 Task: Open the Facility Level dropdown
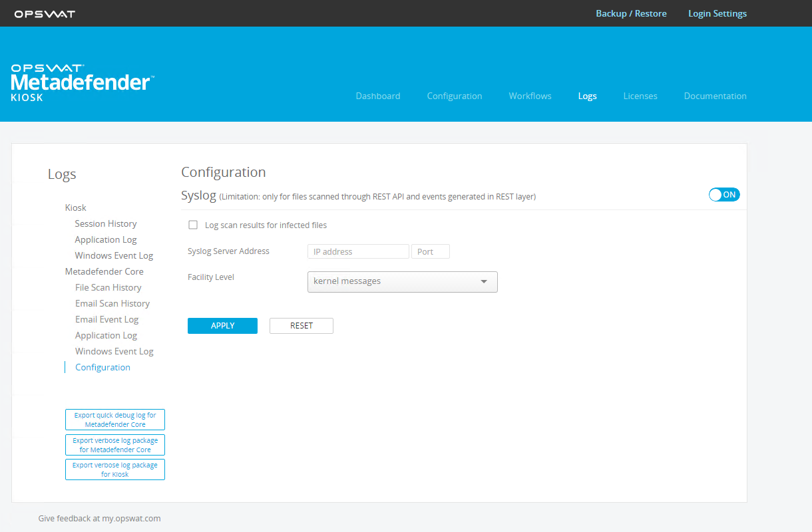point(402,281)
